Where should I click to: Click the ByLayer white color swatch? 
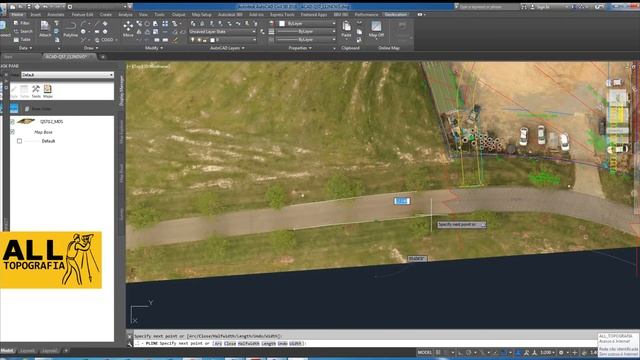(282, 24)
